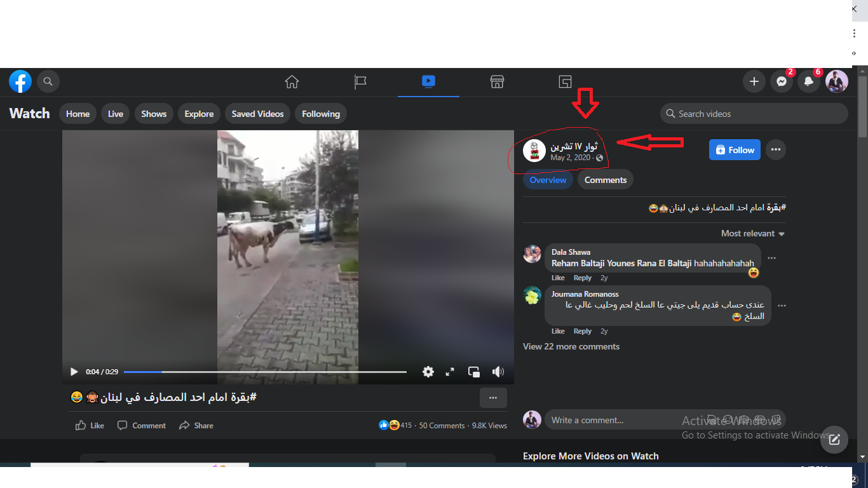Go to the Home feed icon
Screen dimensions: 868x488
tap(292, 81)
